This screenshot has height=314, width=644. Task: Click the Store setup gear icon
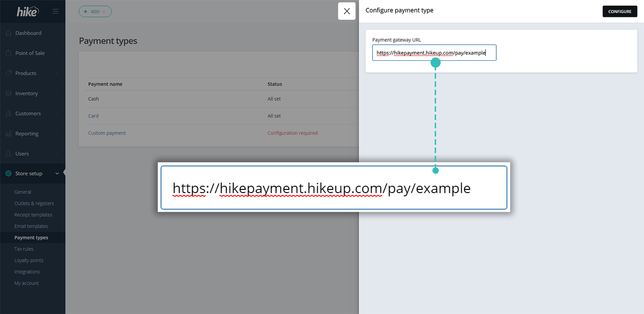click(x=8, y=174)
